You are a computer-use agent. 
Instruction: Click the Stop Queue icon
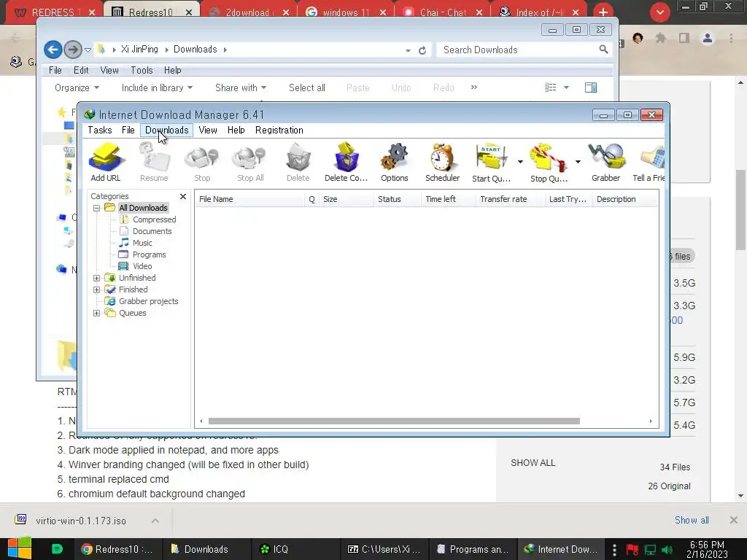click(x=549, y=162)
